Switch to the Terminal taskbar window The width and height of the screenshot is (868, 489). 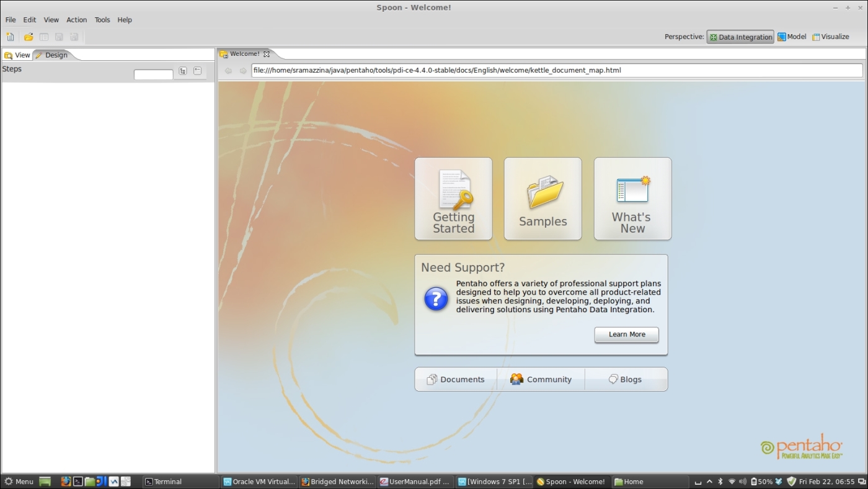[x=180, y=482]
